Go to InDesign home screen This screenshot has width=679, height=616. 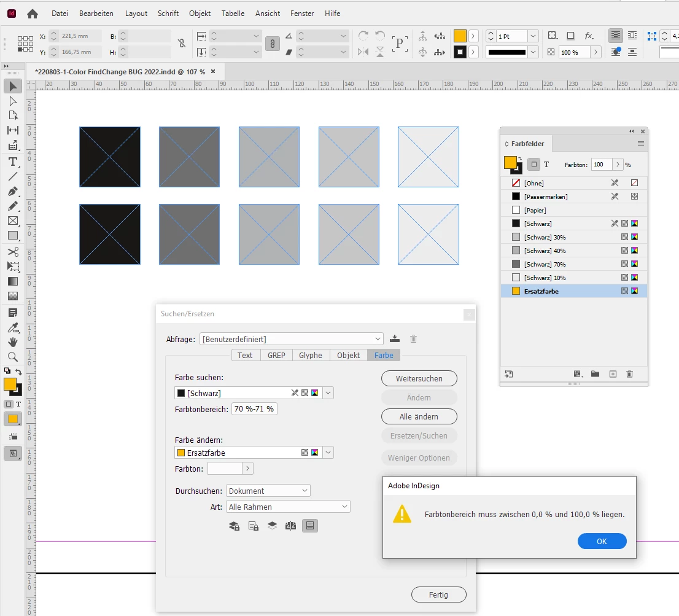pyautogui.click(x=33, y=14)
